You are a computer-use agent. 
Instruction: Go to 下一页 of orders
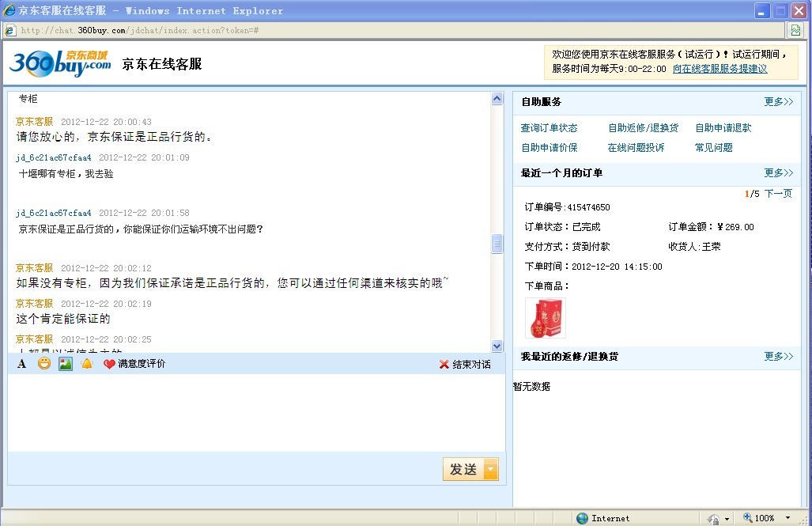[778, 193]
